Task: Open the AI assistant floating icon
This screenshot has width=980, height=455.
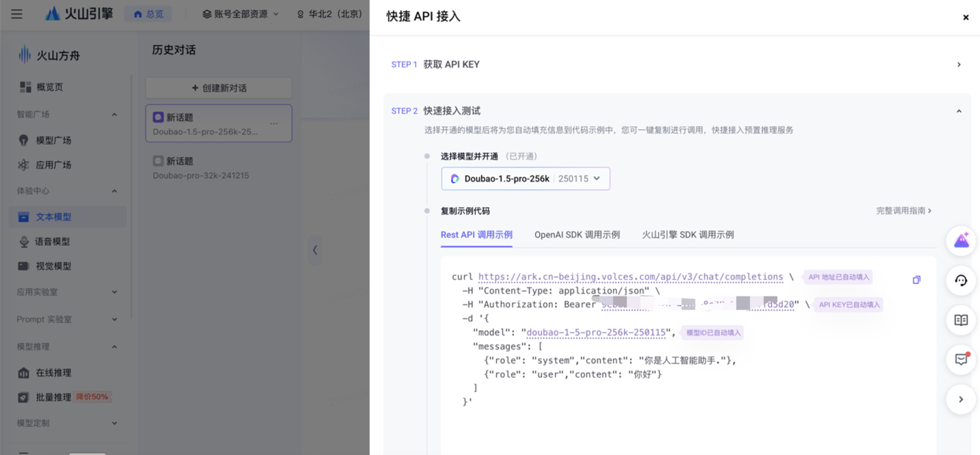Action: [961, 241]
